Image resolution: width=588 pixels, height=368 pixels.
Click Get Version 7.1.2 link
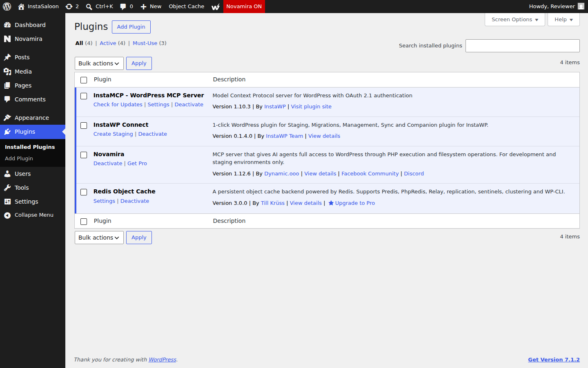(554, 359)
